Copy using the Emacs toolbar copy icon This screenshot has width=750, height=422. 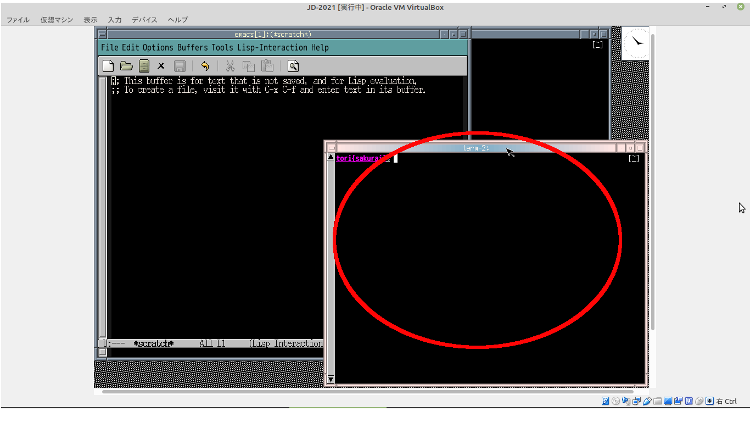pos(249,66)
